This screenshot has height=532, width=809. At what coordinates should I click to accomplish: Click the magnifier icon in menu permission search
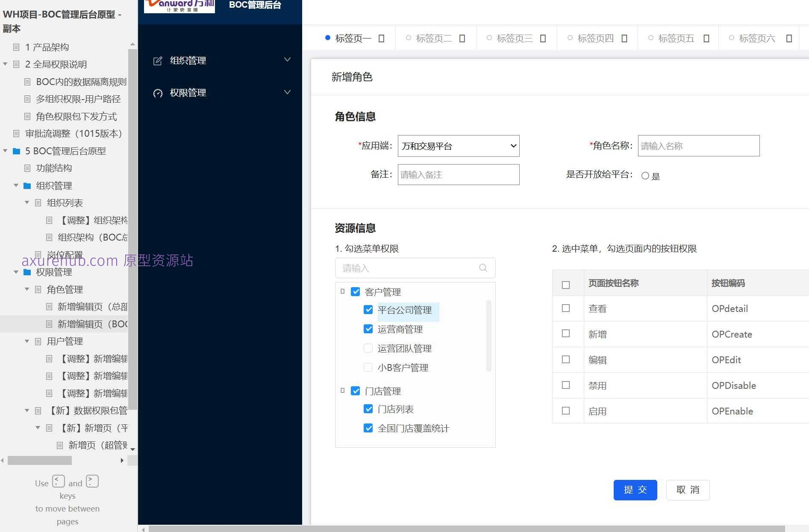pyautogui.click(x=482, y=268)
